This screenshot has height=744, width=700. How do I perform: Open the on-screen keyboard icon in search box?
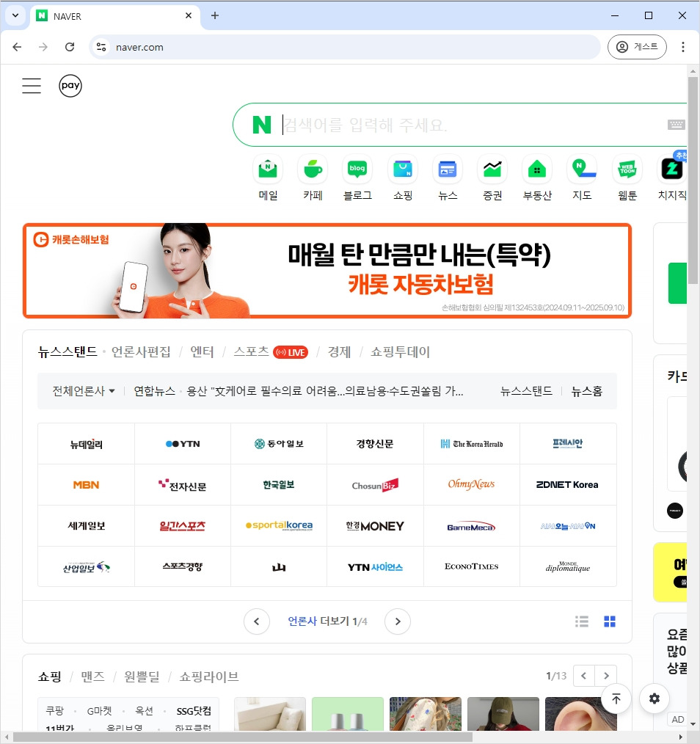point(677,125)
